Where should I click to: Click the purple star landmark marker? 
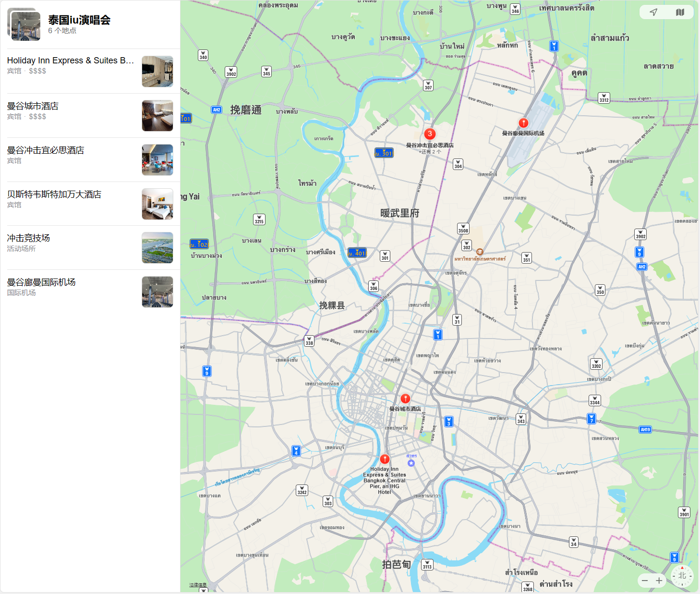click(x=411, y=463)
